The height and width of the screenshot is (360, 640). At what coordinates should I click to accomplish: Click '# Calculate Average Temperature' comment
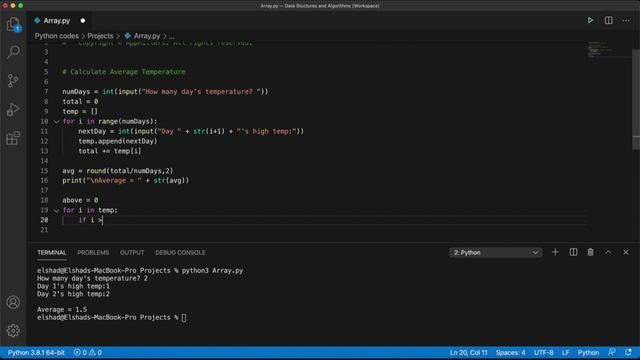[124, 72]
